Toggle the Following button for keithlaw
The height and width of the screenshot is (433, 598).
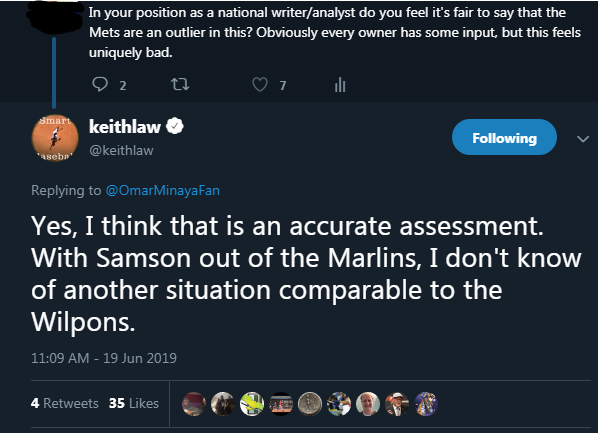(504, 137)
